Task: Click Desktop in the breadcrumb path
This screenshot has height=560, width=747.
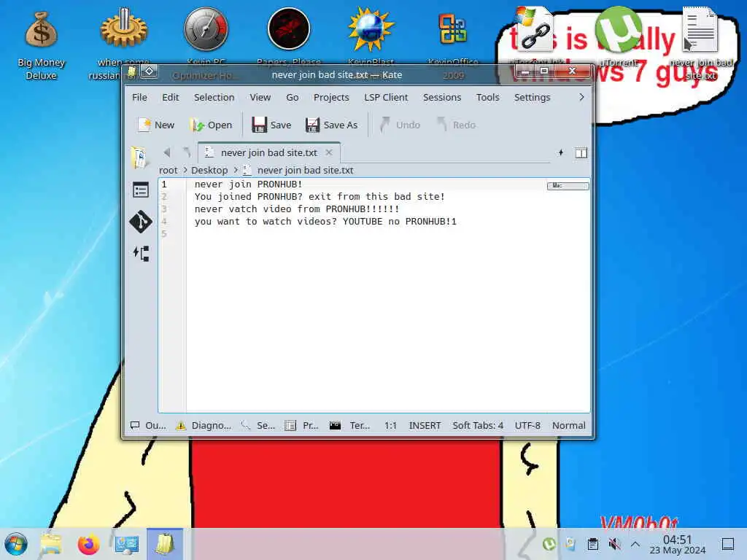Action: click(x=209, y=170)
